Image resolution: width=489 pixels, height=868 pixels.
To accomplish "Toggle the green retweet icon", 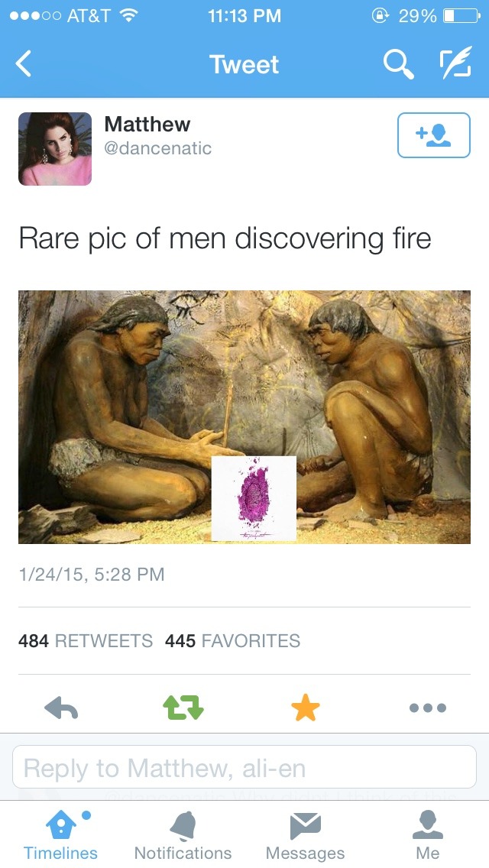I will [x=183, y=707].
